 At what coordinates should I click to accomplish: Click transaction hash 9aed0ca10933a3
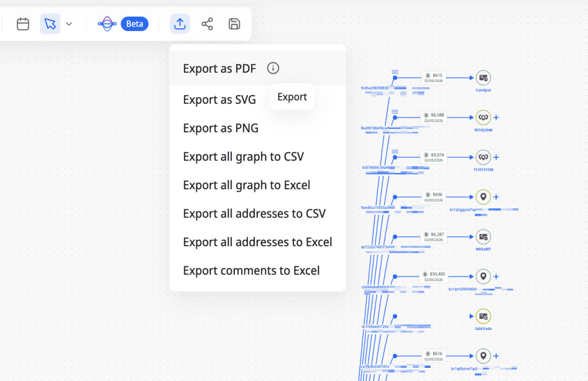374,207
